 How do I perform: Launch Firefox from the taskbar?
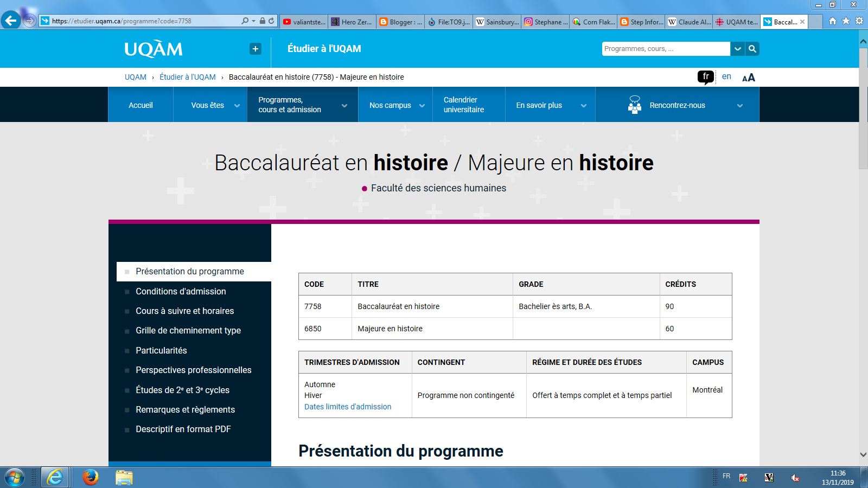pyautogui.click(x=90, y=477)
